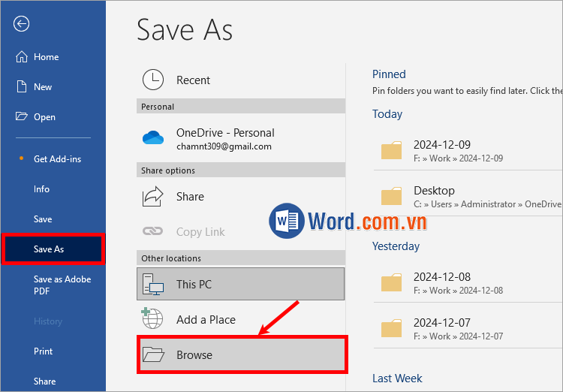
Task: Click the Last Week section heading
Action: coord(397,378)
